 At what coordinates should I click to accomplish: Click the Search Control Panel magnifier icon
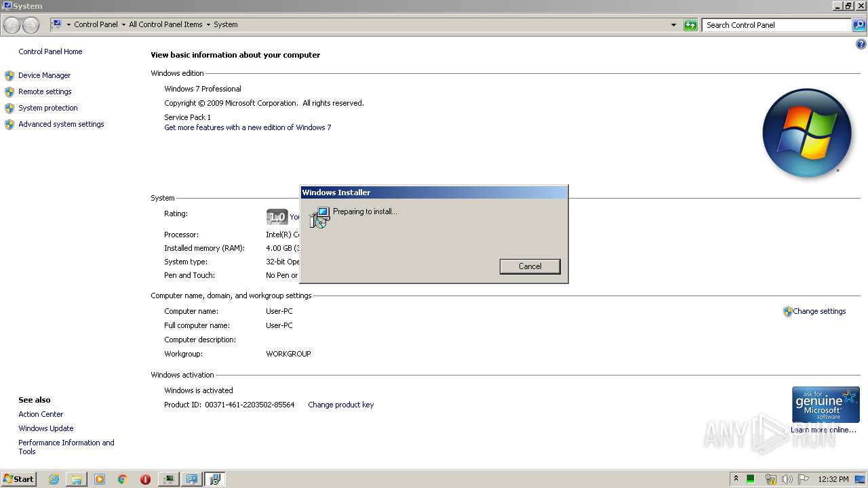click(x=859, y=25)
